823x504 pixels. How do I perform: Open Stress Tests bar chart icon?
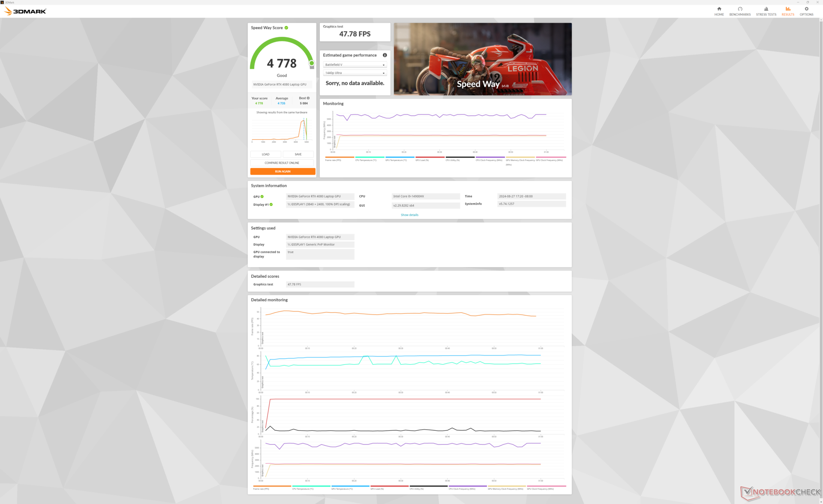(766, 9)
